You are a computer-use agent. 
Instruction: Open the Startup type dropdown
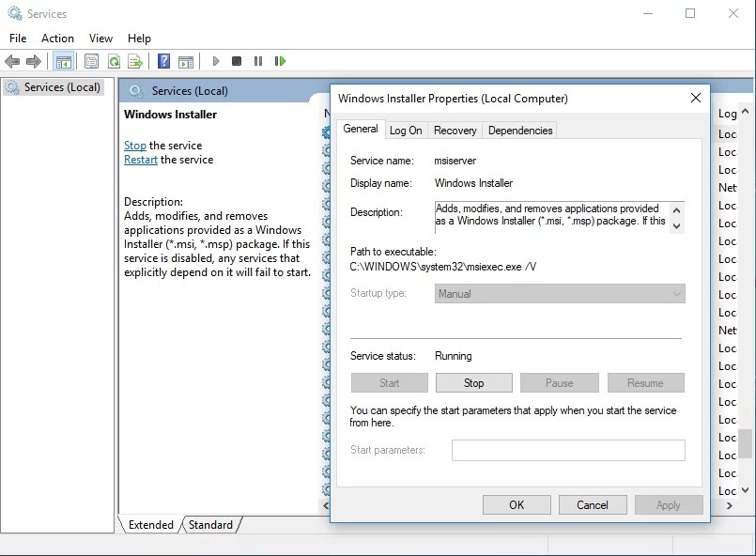tap(560, 294)
